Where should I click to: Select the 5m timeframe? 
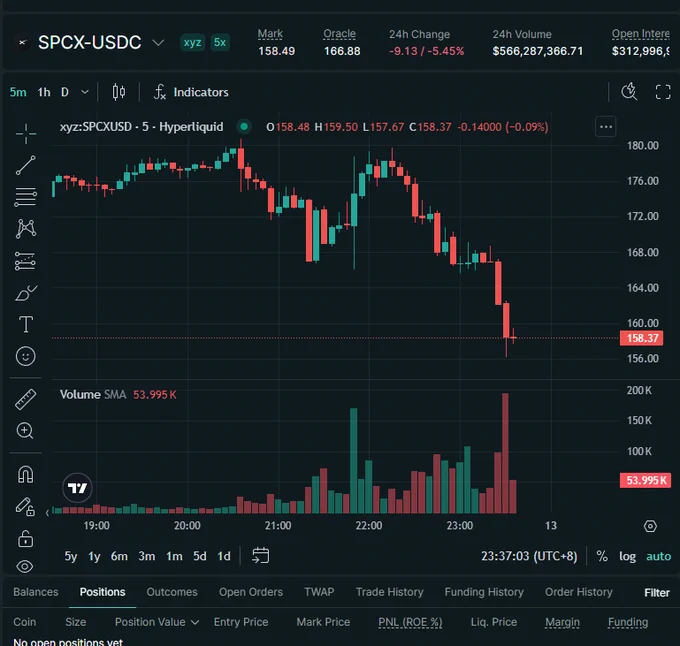click(x=18, y=92)
